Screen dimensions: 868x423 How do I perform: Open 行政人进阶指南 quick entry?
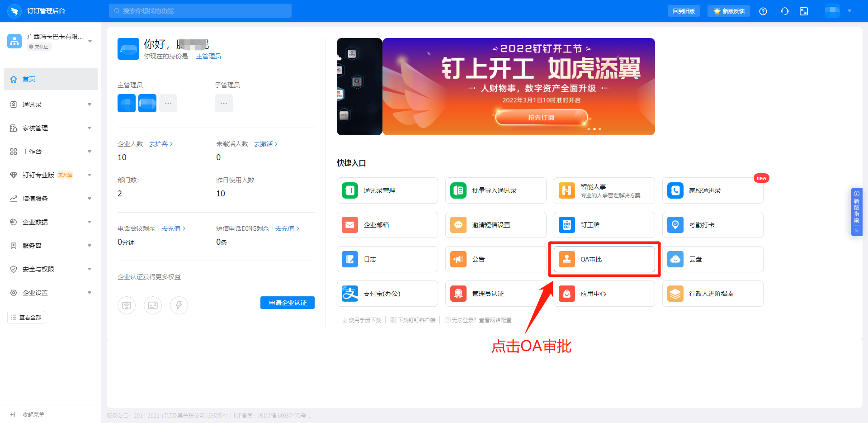pyautogui.click(x=712, y=294)
